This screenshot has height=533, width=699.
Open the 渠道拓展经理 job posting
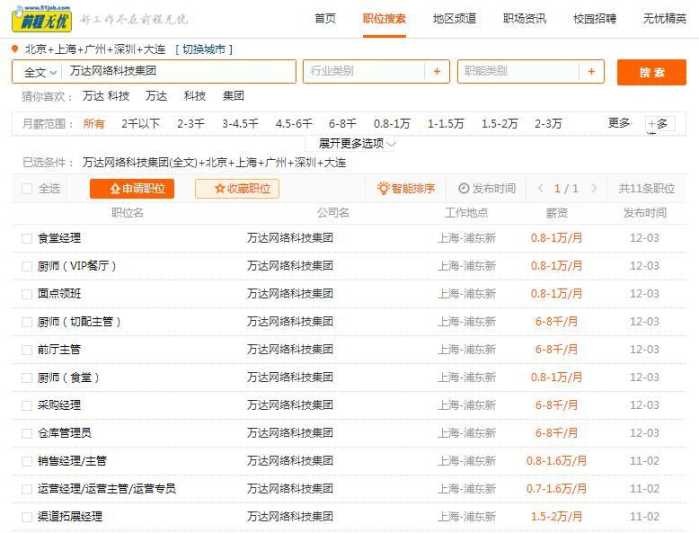70,517
